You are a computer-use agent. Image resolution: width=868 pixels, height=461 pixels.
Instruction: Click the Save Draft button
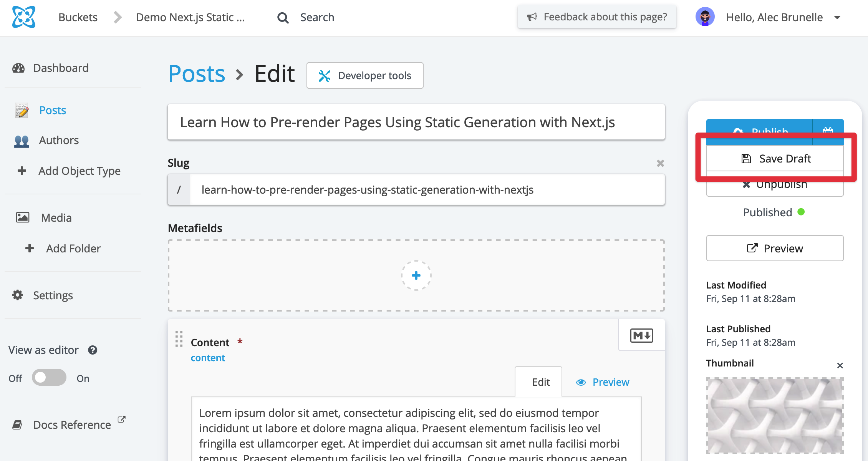pos(775,158)
